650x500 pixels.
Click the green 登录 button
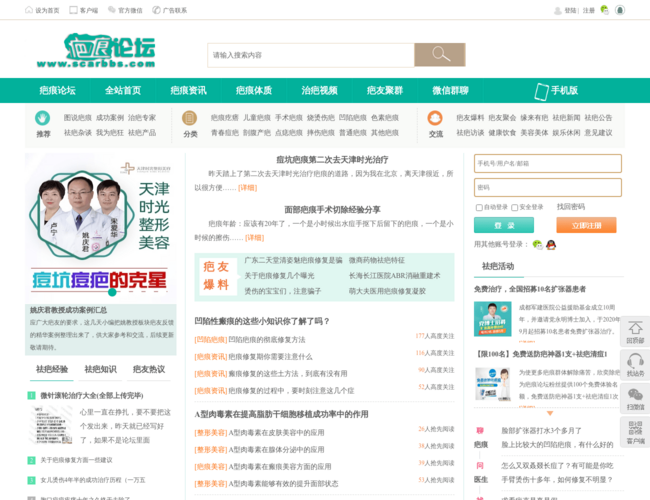[503, 225]
